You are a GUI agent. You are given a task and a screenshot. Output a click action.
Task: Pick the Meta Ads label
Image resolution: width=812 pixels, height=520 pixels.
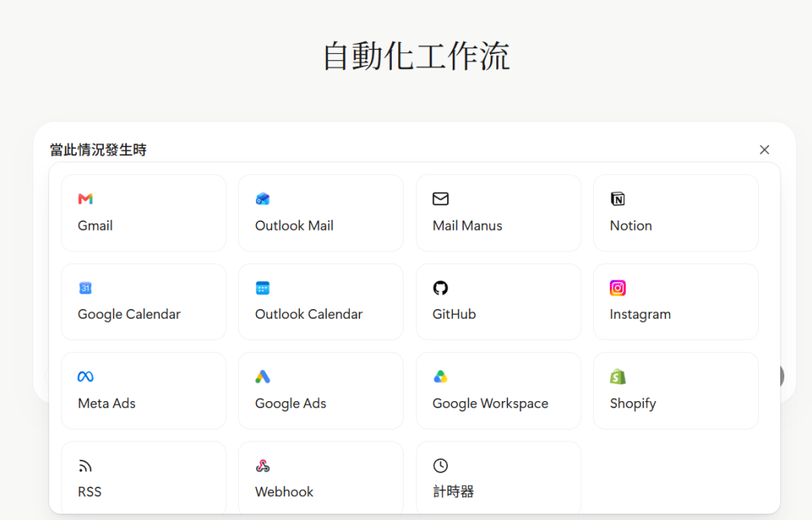[107, 403]
